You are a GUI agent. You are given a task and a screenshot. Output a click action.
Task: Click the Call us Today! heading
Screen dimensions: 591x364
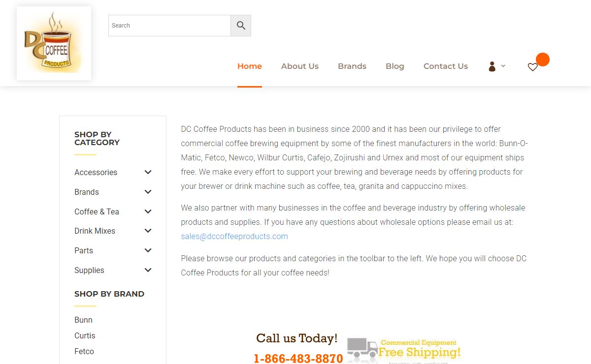click(297, 338)
